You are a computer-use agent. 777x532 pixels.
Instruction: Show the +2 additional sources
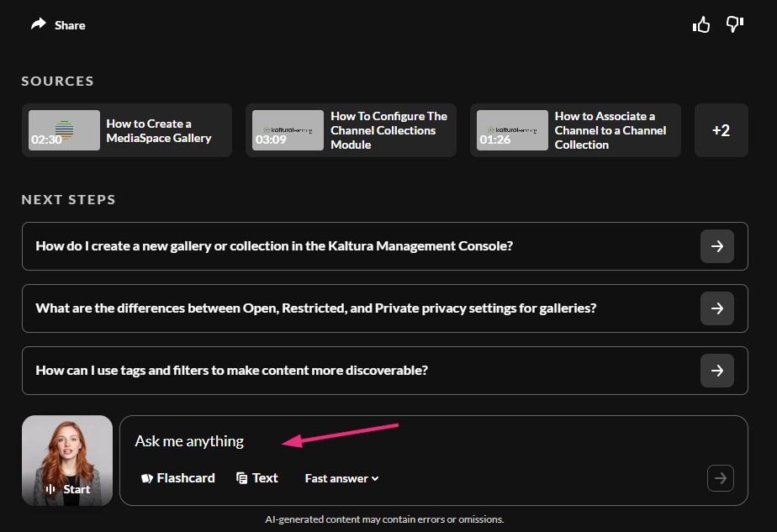(721, 130)
